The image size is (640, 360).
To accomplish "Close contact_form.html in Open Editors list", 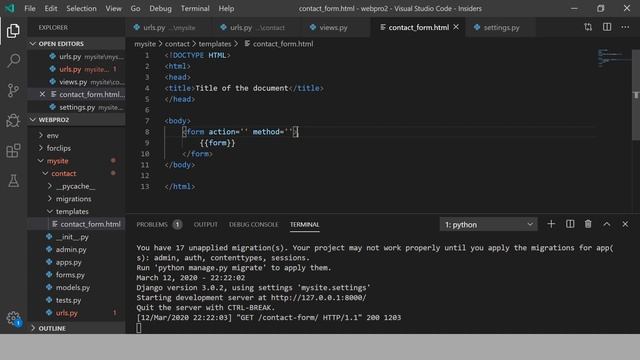I will tap(42, 94).
